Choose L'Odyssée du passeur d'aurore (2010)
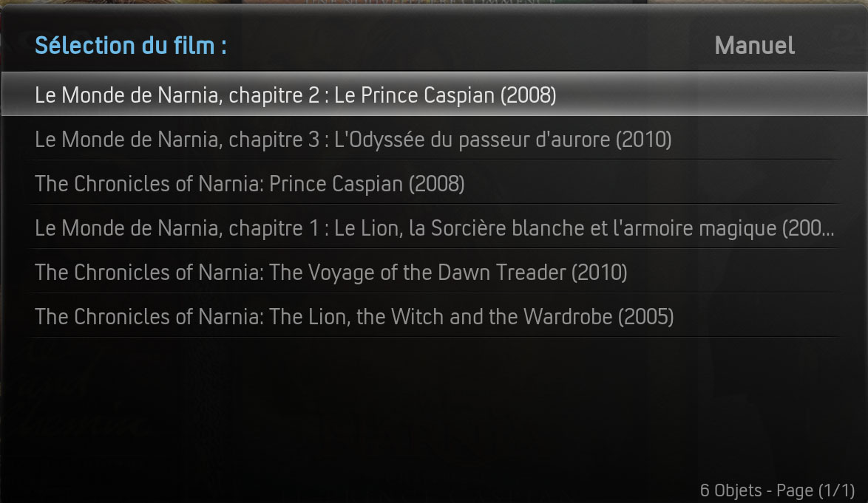 [x=353, y=140]
